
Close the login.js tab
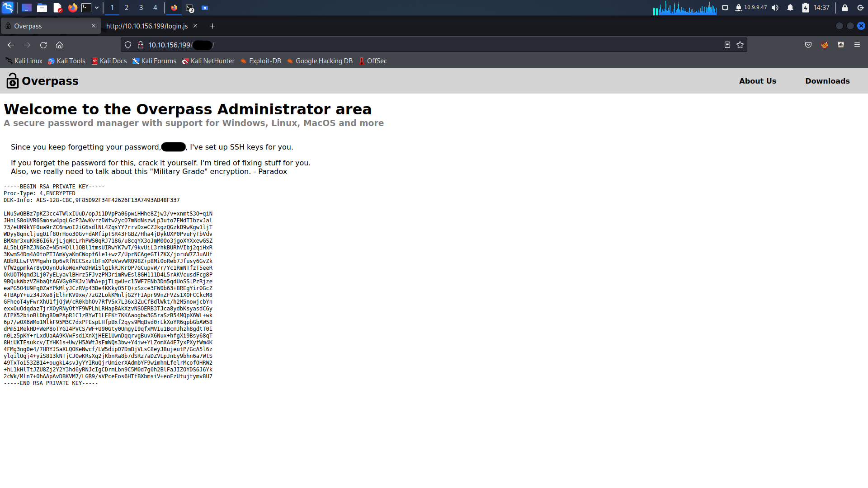[x=195, y=26]
